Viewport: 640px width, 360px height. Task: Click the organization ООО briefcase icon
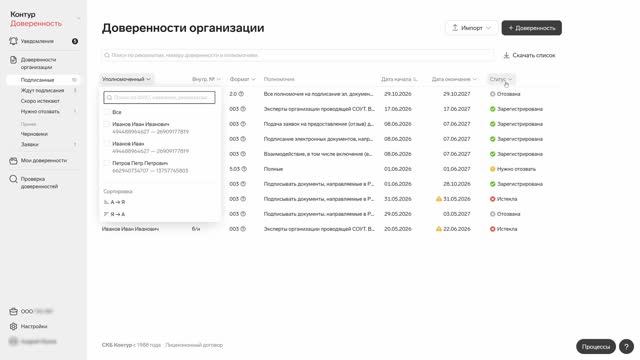coord(13,311)
